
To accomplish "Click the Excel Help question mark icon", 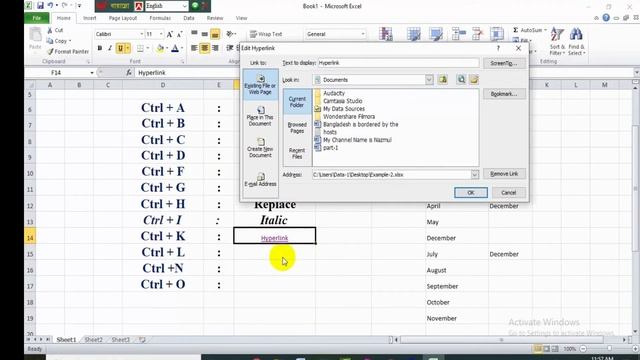I will 606,18.
